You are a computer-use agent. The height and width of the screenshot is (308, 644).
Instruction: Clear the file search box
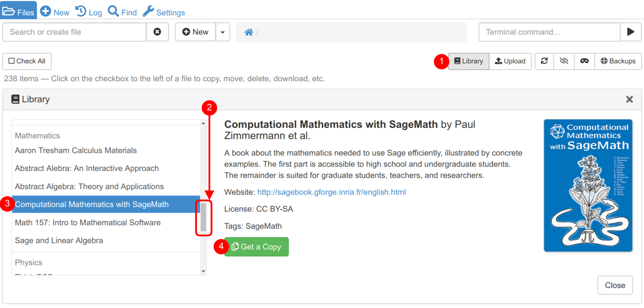tap(157, 32)
